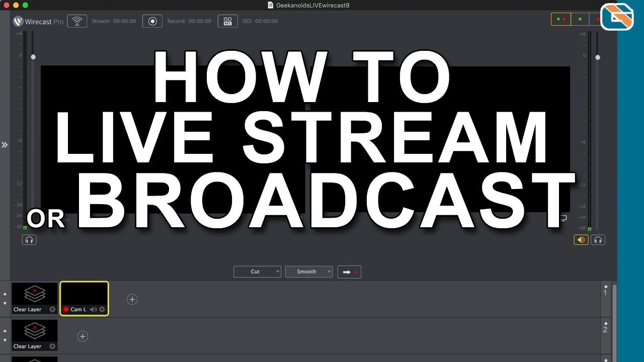Expand the left side panel chevrons

[x=5, y=145]
